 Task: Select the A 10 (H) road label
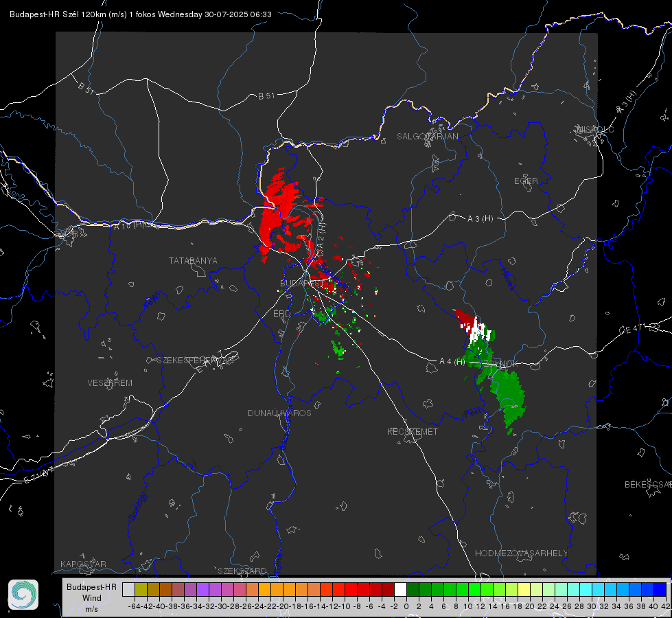[x=130, y=225]
